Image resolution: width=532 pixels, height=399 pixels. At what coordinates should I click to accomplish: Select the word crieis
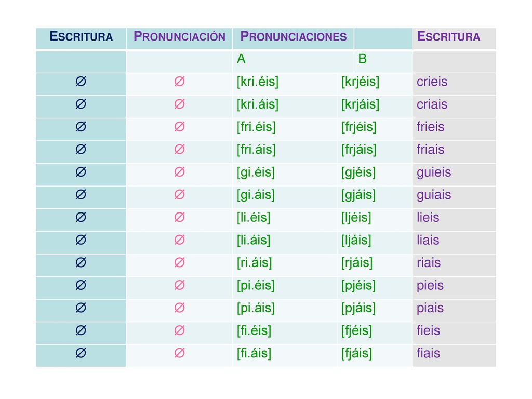pos(432,82)
